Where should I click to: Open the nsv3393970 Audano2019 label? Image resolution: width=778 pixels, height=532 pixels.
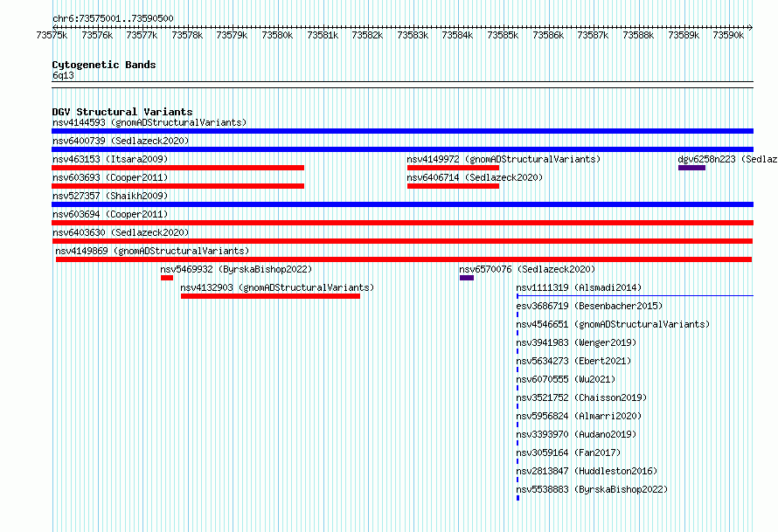[x=576, y=434]
